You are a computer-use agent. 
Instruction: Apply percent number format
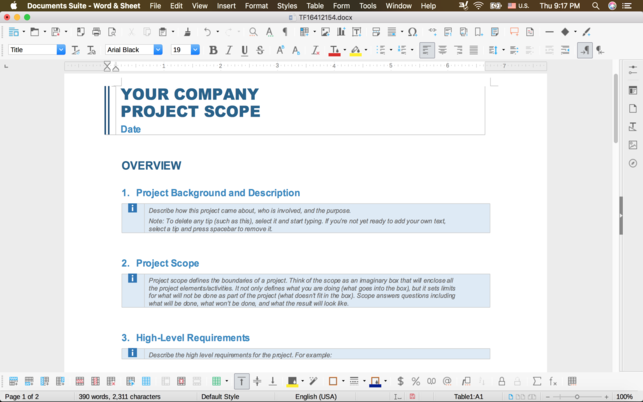416,381
